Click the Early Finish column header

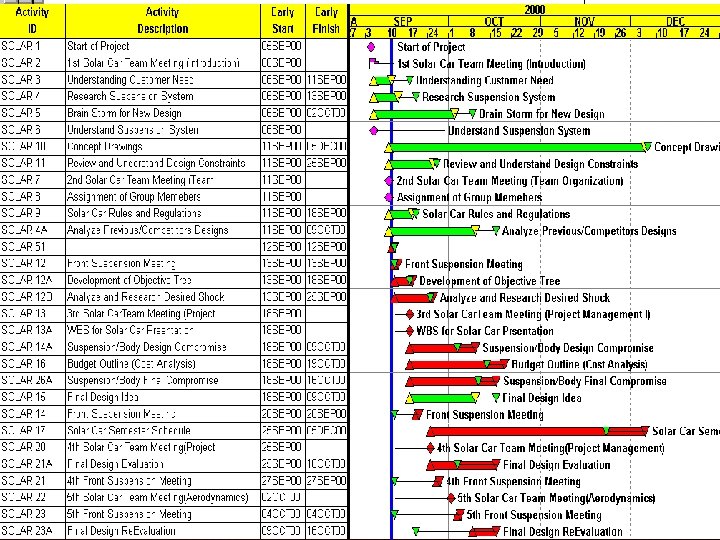326,21
